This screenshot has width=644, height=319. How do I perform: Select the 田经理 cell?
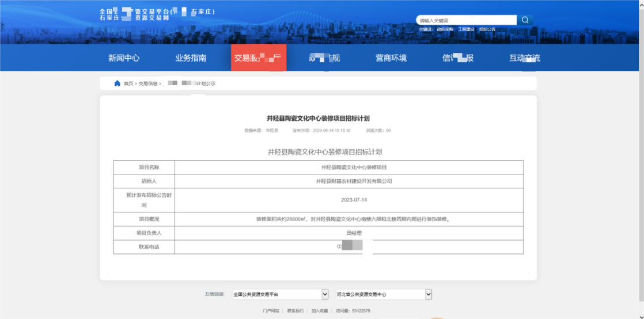point(348,233)
